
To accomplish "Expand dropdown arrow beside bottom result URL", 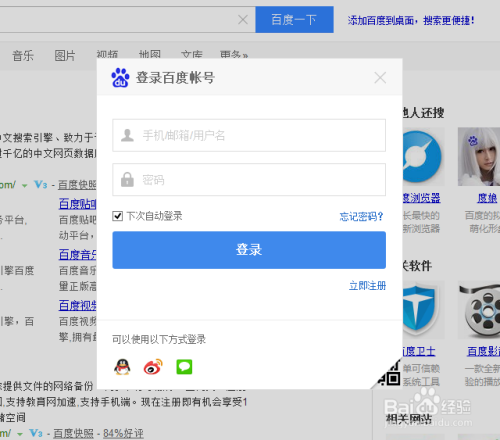I will (20, 434).
